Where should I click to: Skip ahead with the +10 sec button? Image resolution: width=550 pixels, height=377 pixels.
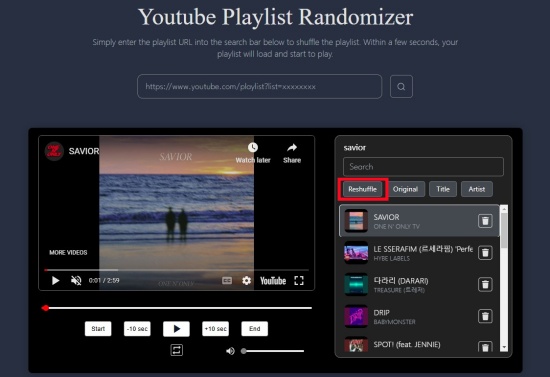click(x=215, y=329)
